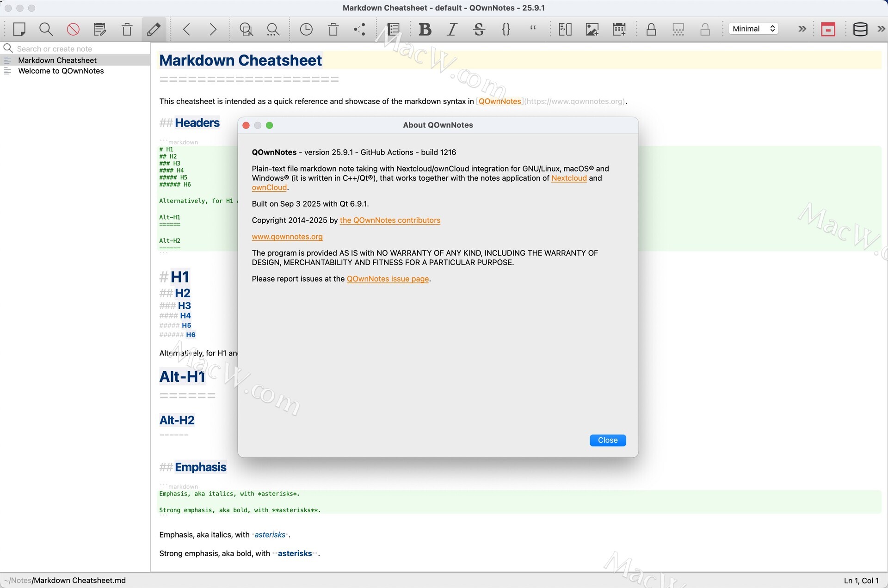The height and width of the screenshot is (588, 888).
Task: Open the QOwnNotes contributors link
Action: (390, 220)
